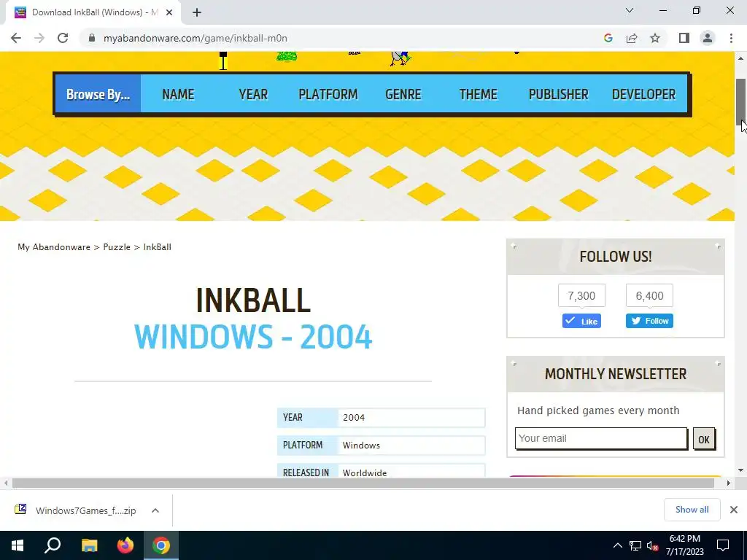Expand the Windows7Games download options chevron
The height and width of the screenshot is (560, 747).
pos(155,510)
